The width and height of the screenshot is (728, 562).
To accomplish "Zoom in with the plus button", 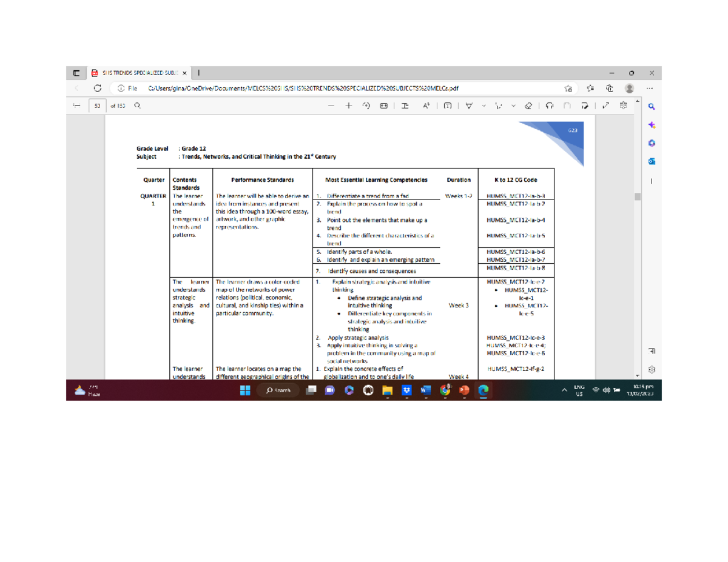I will point(349,105).
